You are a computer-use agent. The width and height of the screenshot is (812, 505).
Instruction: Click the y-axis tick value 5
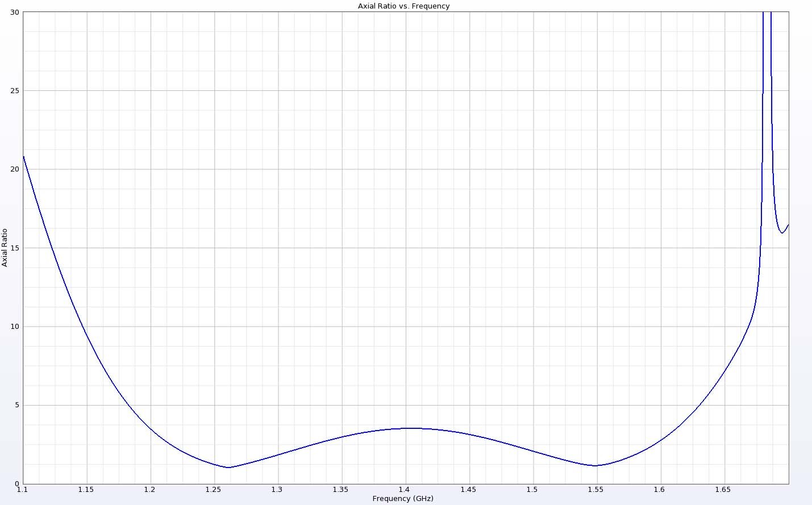[17, 405]
